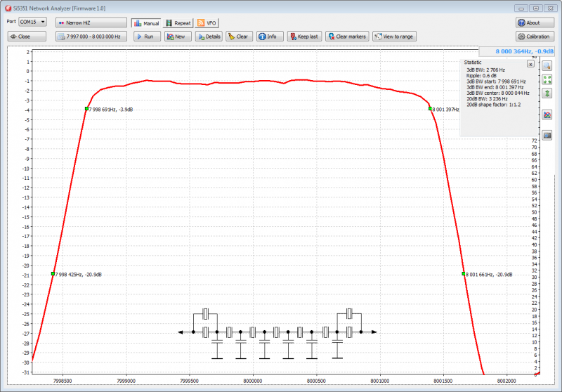Toggle the Keep last trace option
This screenshot has width=562, height=392.
click(303, 36)
